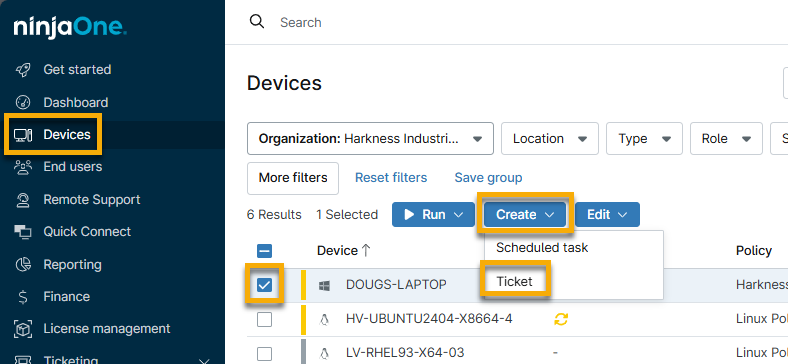Click the Device column header

(337, 250)
